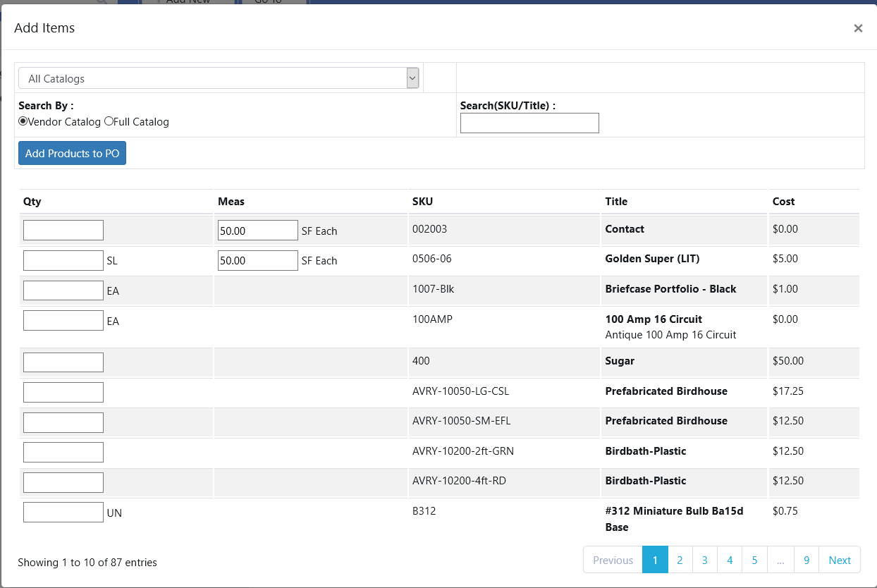Select the Full Catalog radio option

click(x=109, y=121)
